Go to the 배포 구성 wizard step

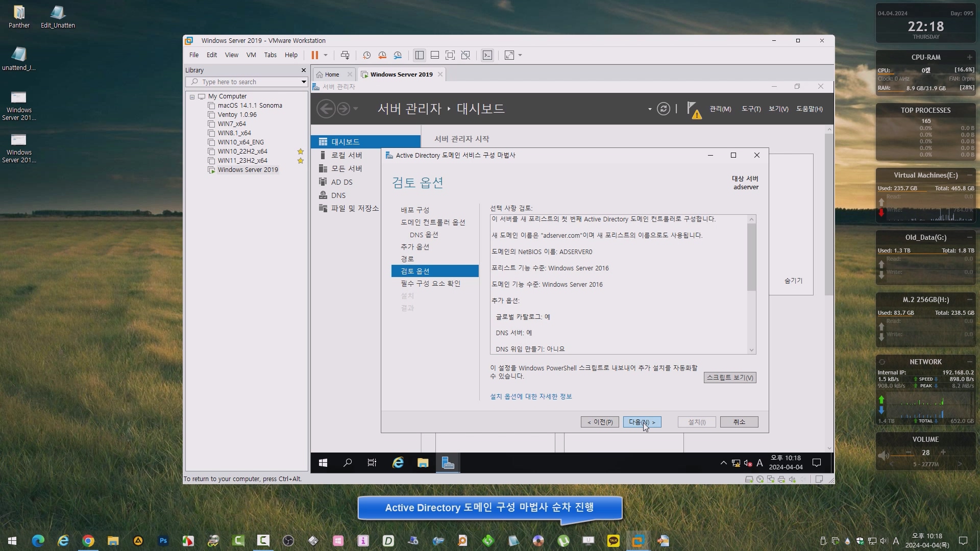point(415,210)
